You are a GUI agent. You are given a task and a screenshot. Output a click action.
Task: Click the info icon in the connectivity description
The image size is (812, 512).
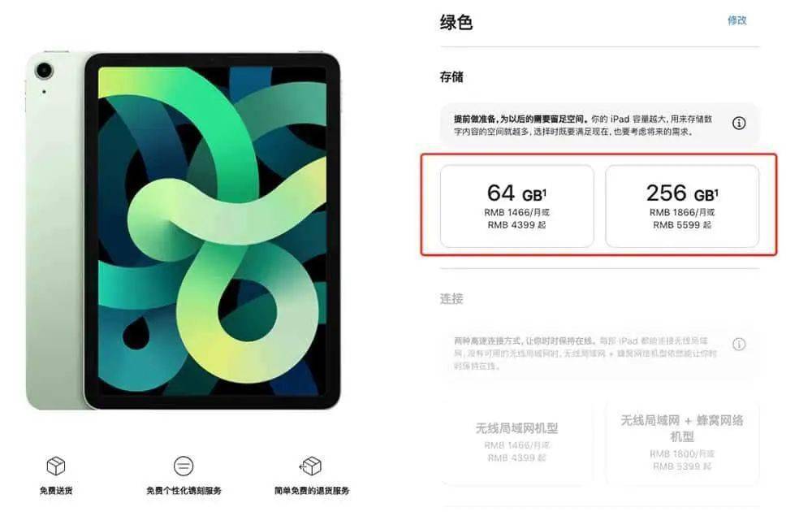click(739, 344)
